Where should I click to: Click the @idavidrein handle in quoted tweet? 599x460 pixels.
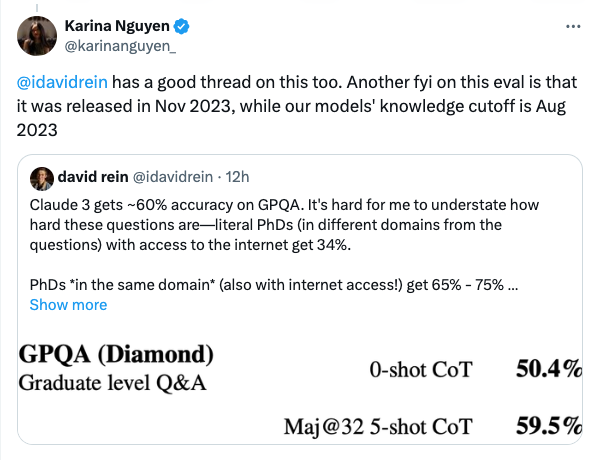[173, 177]
